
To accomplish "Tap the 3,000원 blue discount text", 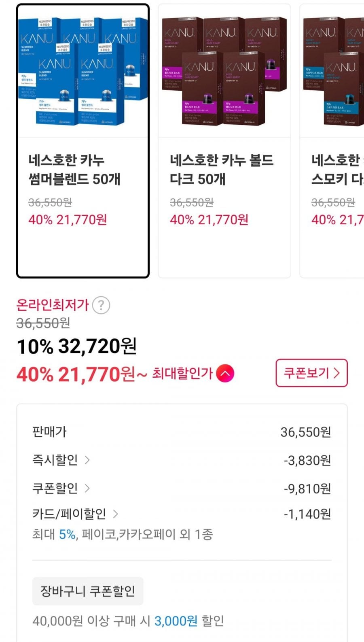I will (x=176, y=621).
